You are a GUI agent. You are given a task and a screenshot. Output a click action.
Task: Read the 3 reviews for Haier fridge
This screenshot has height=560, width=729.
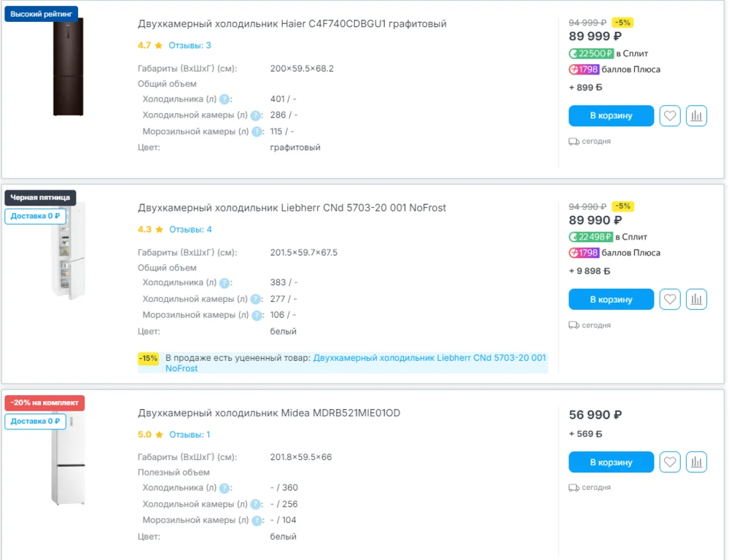190,45
